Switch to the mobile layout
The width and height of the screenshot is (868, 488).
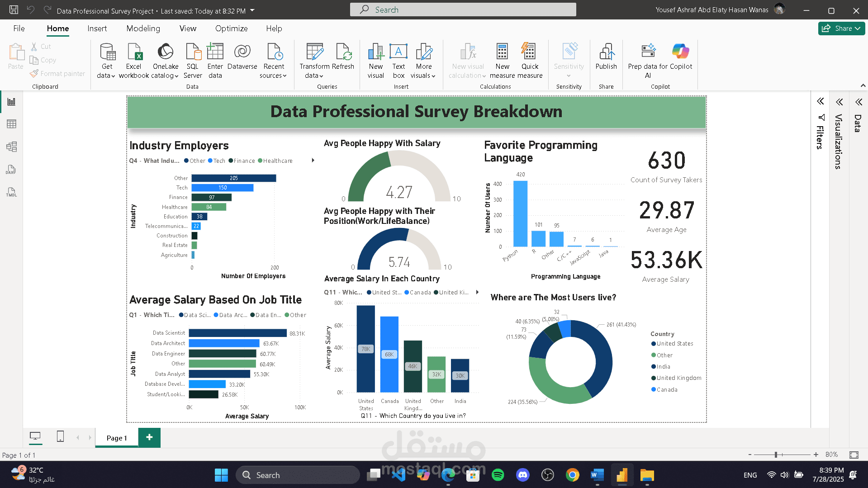[60, 436]
